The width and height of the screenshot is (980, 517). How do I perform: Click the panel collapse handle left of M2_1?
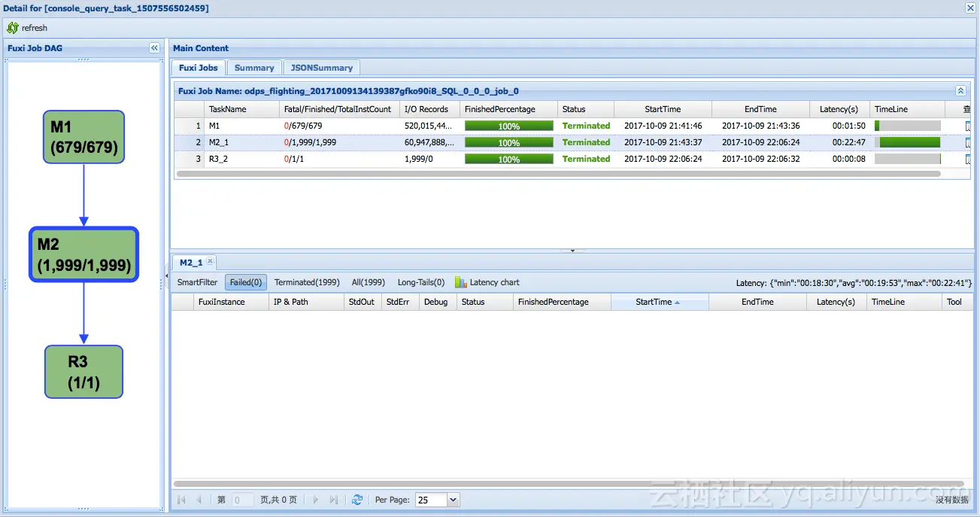(x=167, y=277)
